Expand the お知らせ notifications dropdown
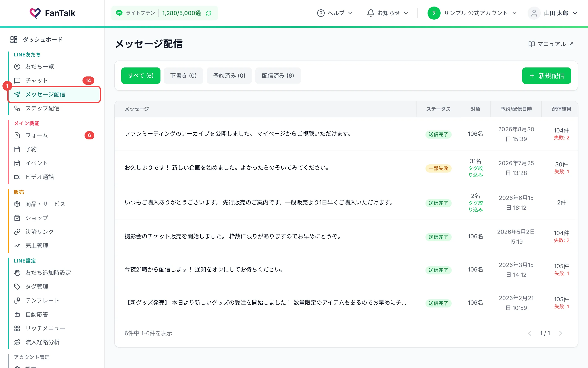This screenshot has height=368, width=588. [388, 13]
